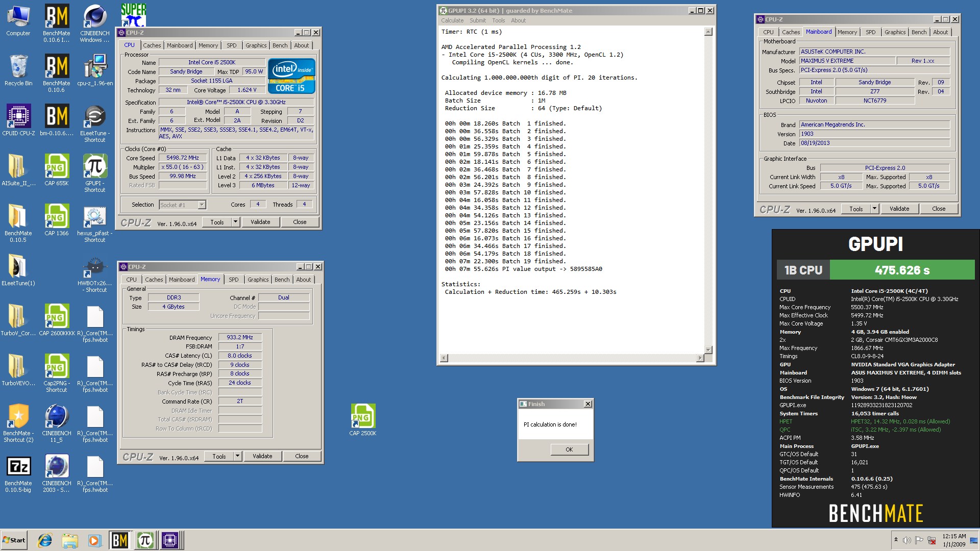Click mainboard Model field MAXIMUS V EXTREME
The image size is (980, 551).
pyautogui.click(x=847, y=61)
